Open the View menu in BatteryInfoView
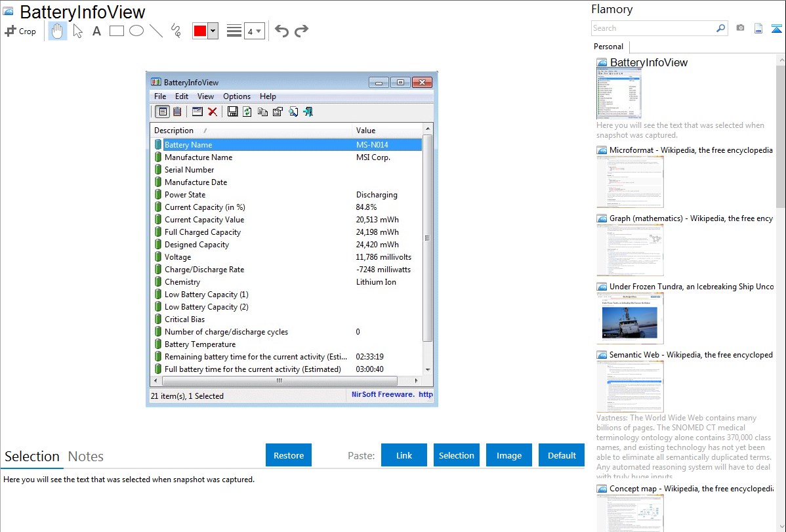 205,96
